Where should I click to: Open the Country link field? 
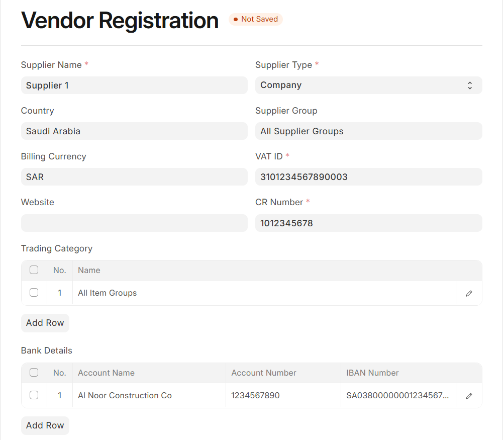point(134,131)
